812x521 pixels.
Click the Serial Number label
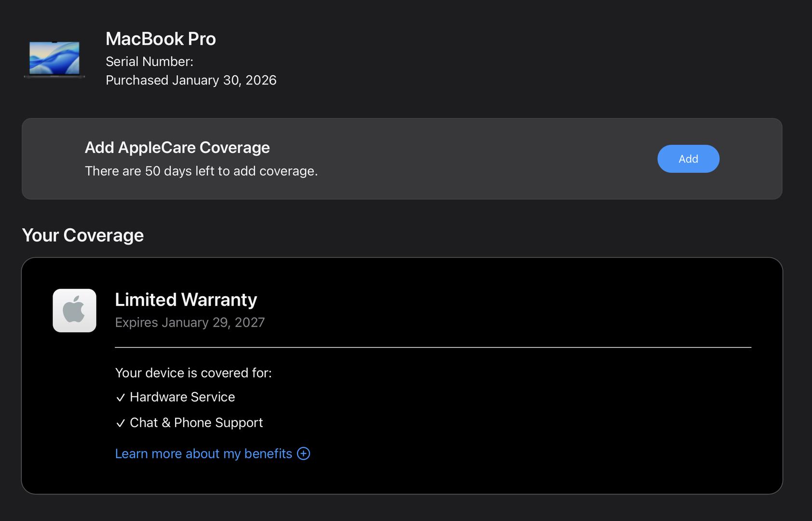[149, 62]
